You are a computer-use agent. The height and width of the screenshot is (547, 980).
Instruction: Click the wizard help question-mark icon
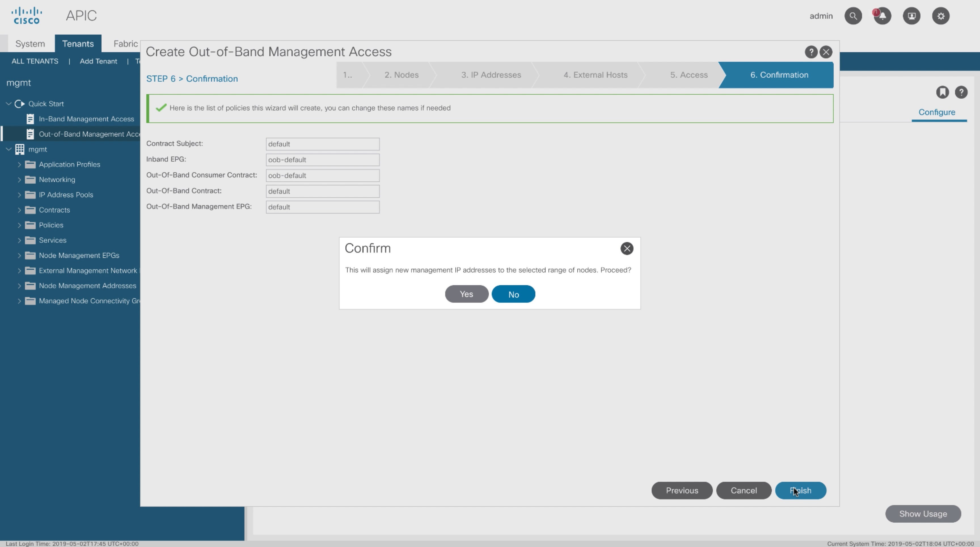pos(811,52)
